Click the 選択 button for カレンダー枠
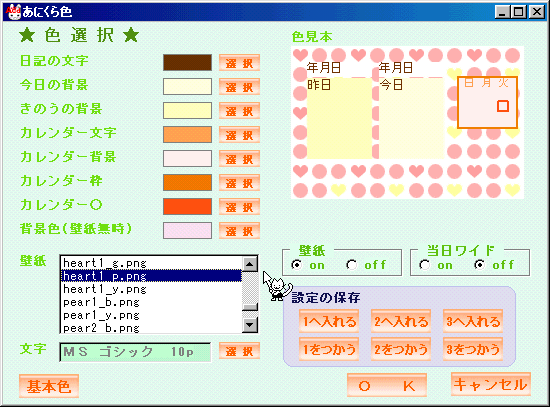The width and height of the screenshot is (550, 407). (239, 183)
